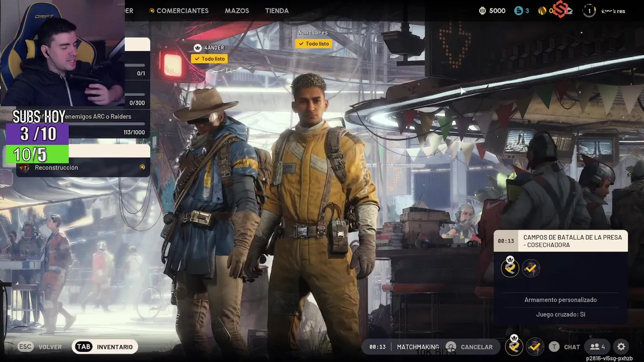
Task: Open the Chat
Action: (x=572, y=347)
